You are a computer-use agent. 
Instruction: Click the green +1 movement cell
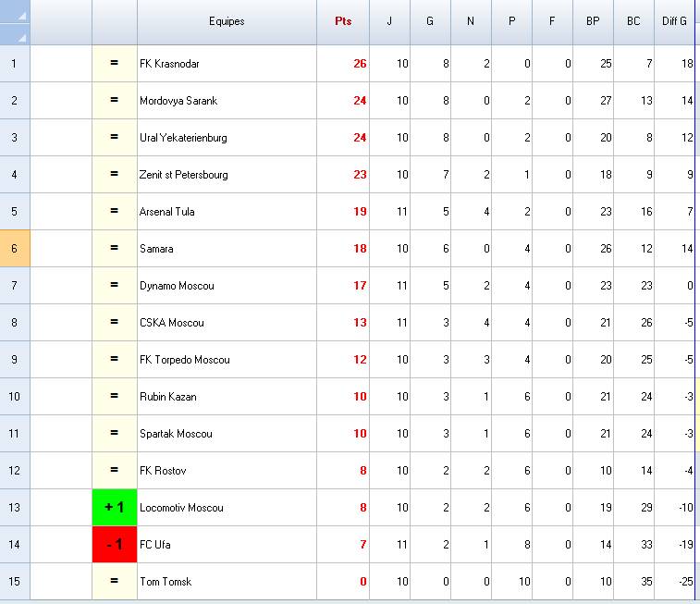[x=115, y=508]
